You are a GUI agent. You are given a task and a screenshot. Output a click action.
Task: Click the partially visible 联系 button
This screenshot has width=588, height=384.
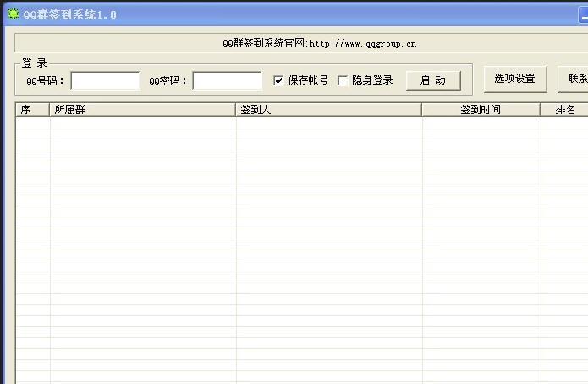(x=573, y=79)
